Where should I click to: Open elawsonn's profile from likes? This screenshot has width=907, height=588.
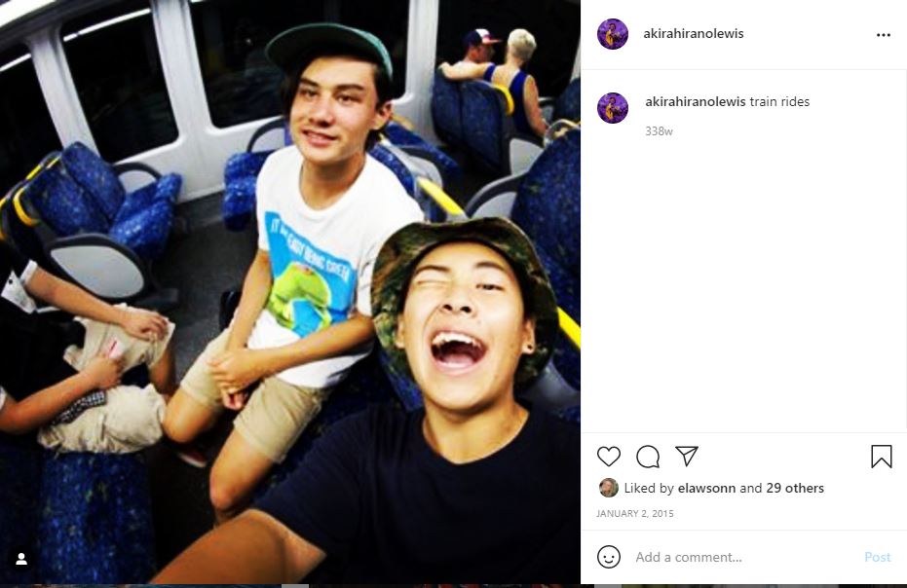pos(707,488)
